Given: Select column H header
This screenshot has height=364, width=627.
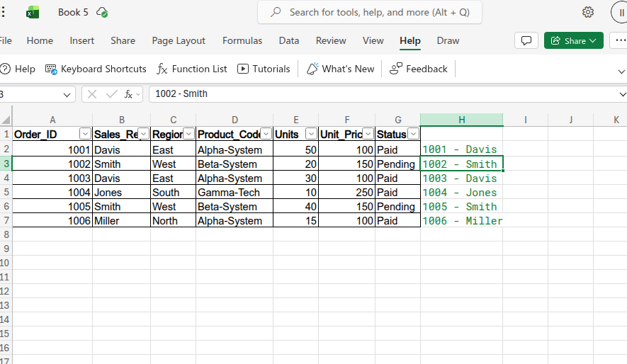Looking at the screenshot, I should (x=461, y=120).
